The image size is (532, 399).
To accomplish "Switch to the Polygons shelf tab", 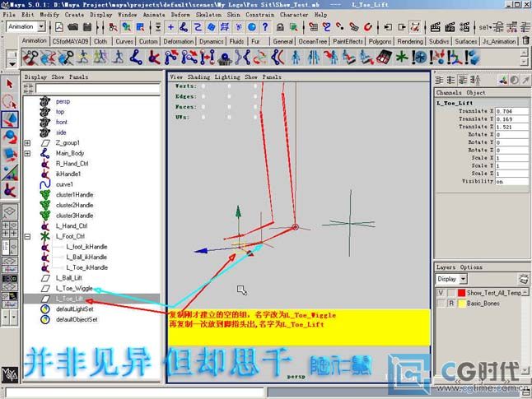I will 380,41.
